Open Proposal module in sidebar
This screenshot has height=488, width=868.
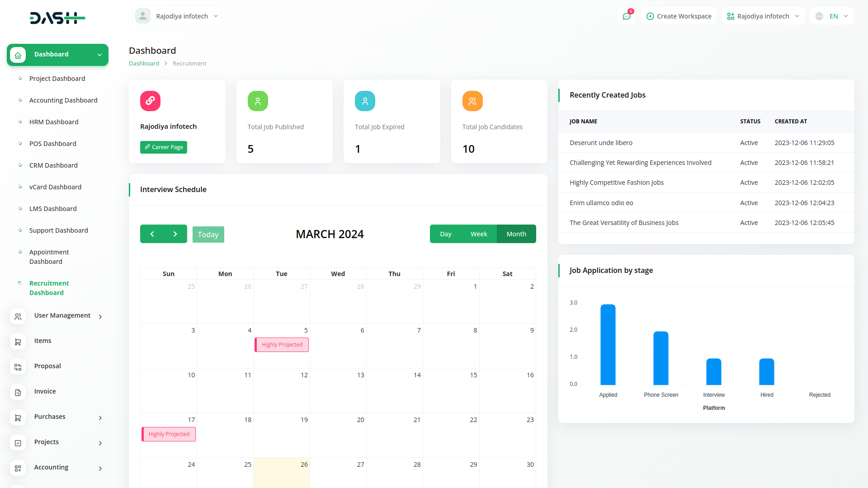[47, 366]
